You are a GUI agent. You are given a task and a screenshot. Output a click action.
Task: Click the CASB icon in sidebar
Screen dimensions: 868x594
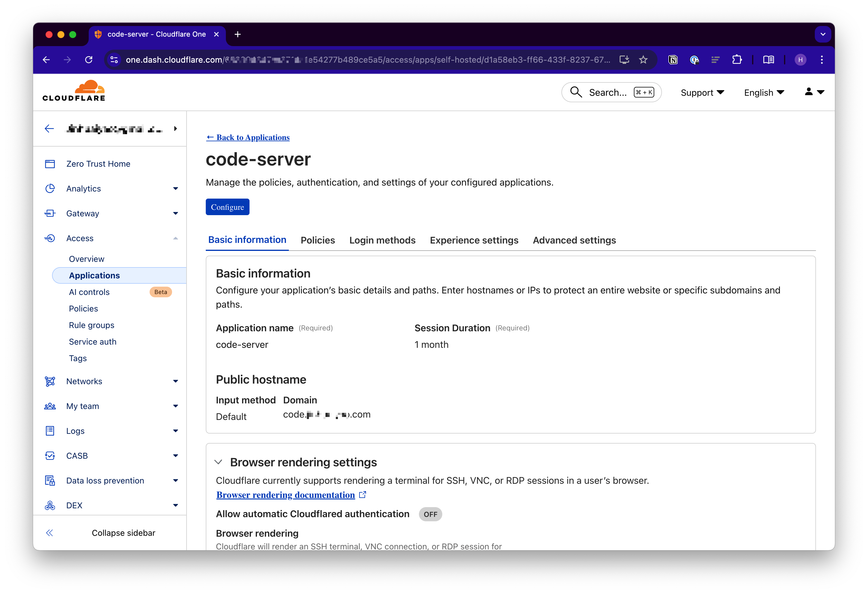coord(50,455)
